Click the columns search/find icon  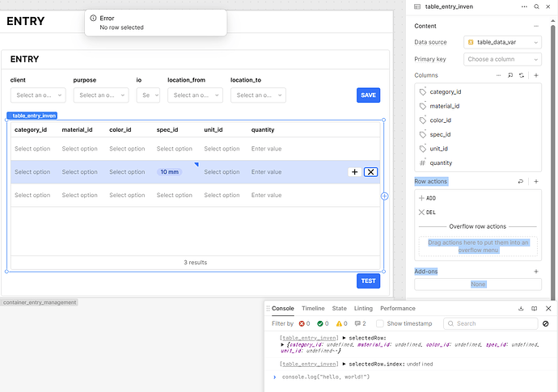(510, 75)
